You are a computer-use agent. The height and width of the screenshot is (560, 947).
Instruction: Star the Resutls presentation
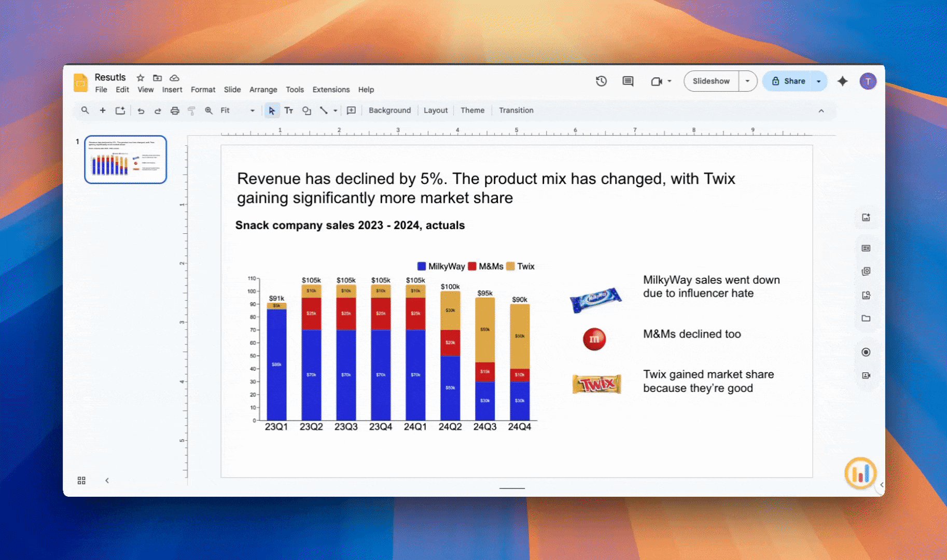coord(140,78)
